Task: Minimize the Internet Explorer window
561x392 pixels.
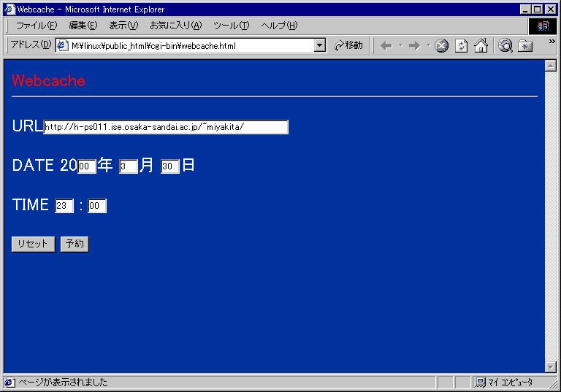Action: (525, 9)
